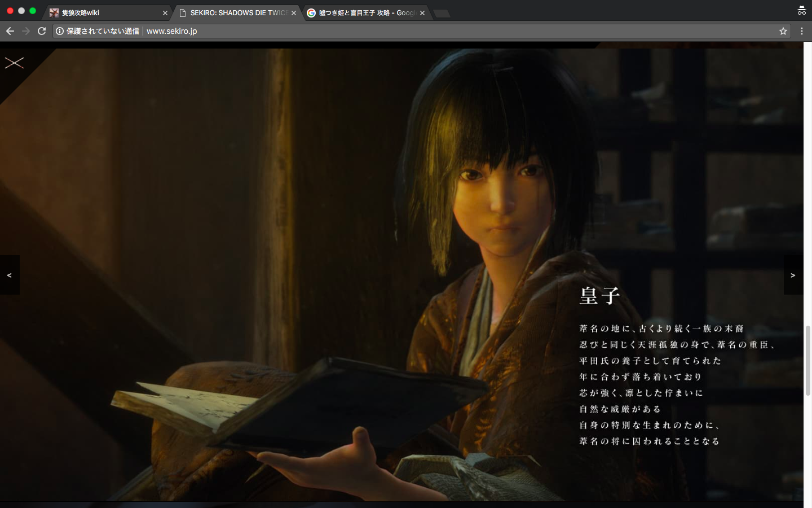
Task: Click the 保護されていない通信 security label
Action: (x=103, y=31)
